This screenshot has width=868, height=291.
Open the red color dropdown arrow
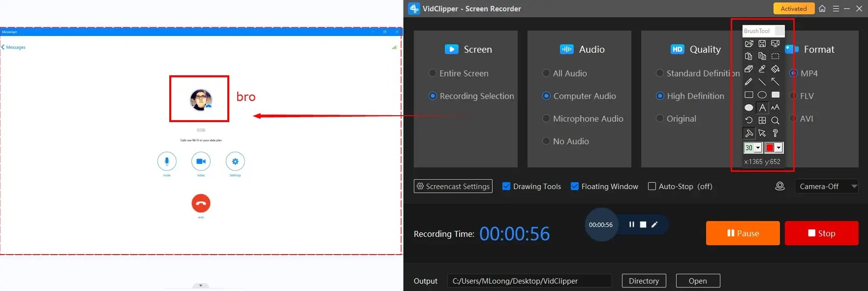[778, 148]
